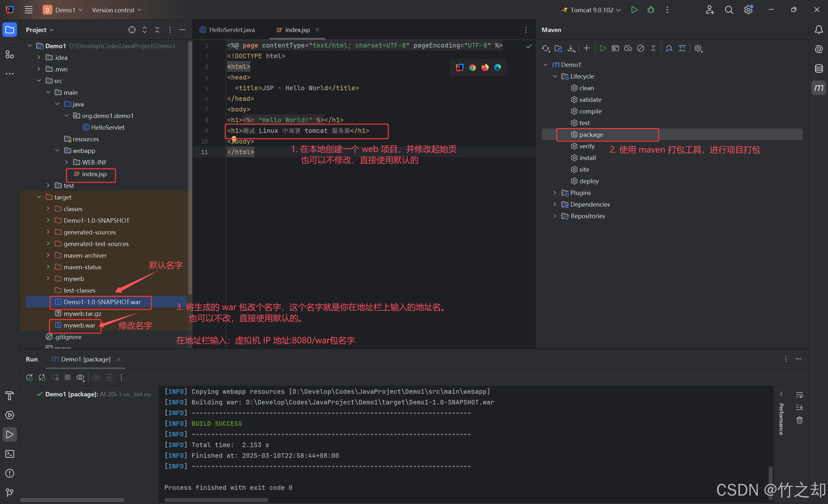Click the Chrome browser preview icon
This screenshot has height=504, width=828.
472,68
